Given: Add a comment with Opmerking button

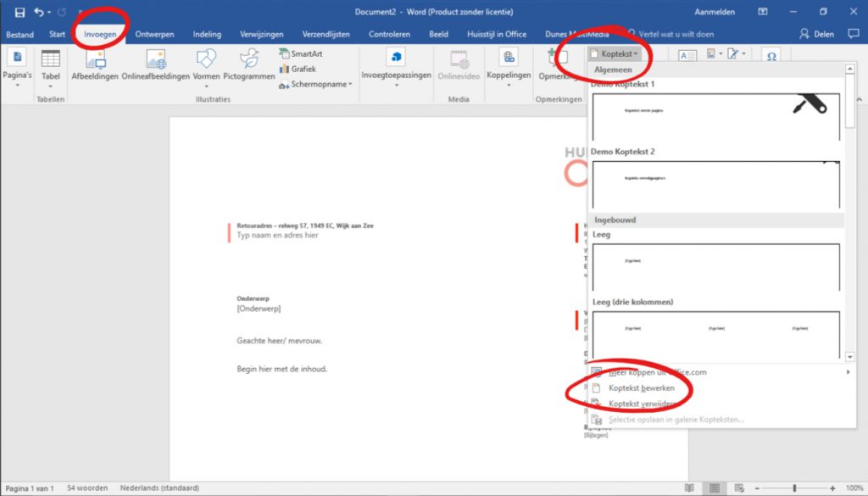Looking at the screenshot, I should coord(558,66).
